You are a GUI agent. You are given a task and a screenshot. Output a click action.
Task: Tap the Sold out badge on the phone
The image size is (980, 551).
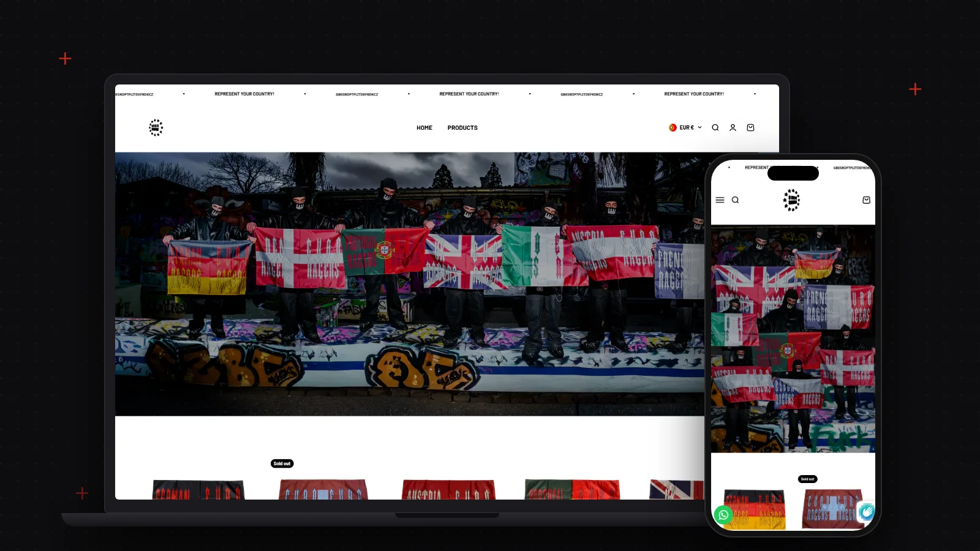coord(808,479)
